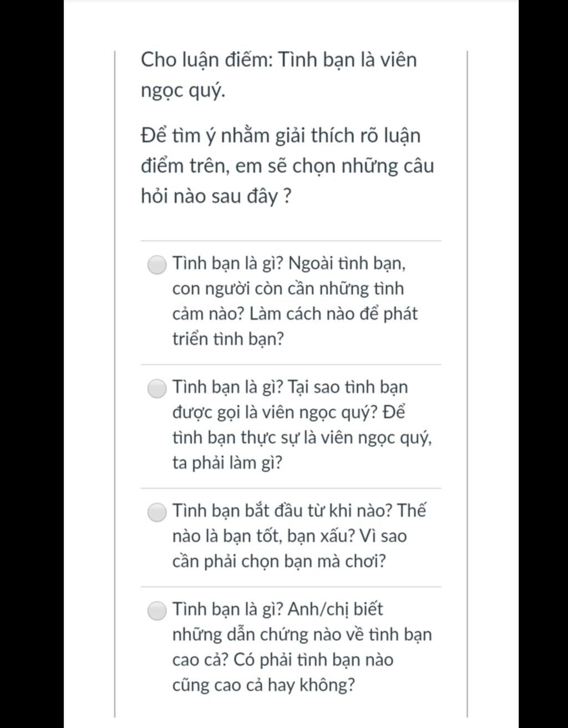Click the line "cảm nào? Làm cách nào để phát"
Viewport: 568px width, 728px height.
coord(295,314)
